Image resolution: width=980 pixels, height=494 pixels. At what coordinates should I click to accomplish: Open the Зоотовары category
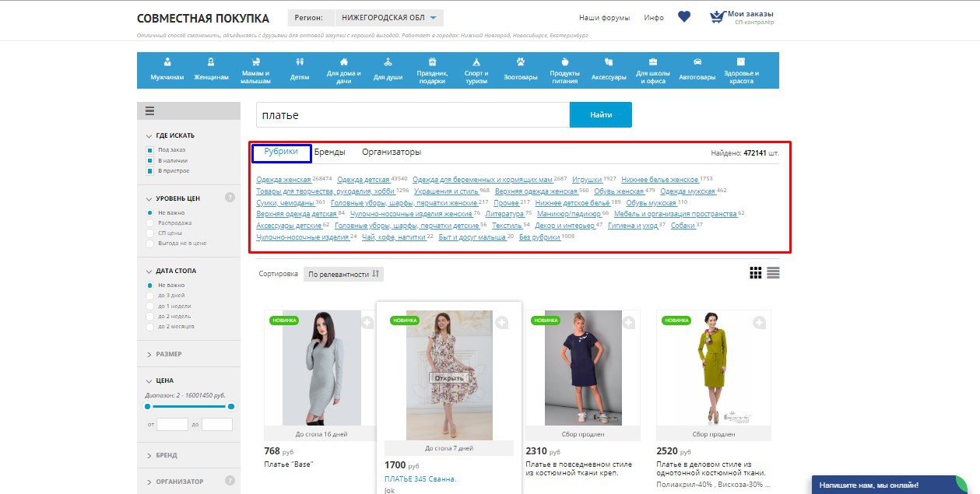point(521,70)
